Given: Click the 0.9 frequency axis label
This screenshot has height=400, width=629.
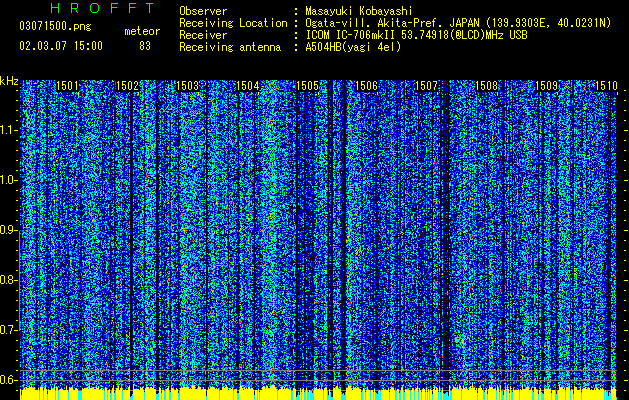Looking at the screenshot, I should pyautogui.click(x=8, y=230).
